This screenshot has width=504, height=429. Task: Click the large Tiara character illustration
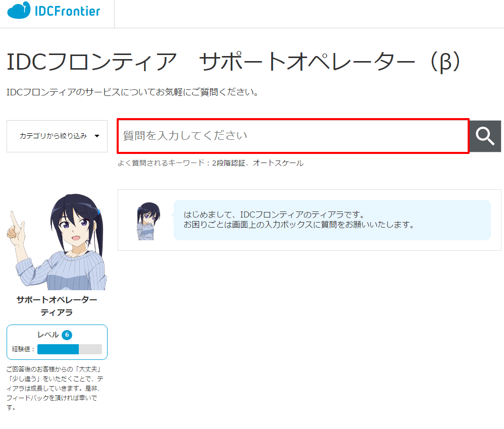point(57,242)
